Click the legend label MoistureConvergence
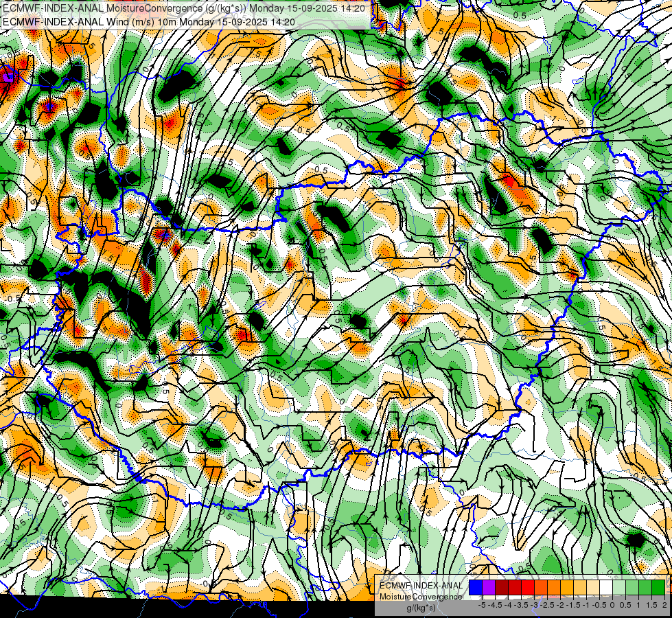Viewport: 672px width, 618px height. click(x=421, y=597)
